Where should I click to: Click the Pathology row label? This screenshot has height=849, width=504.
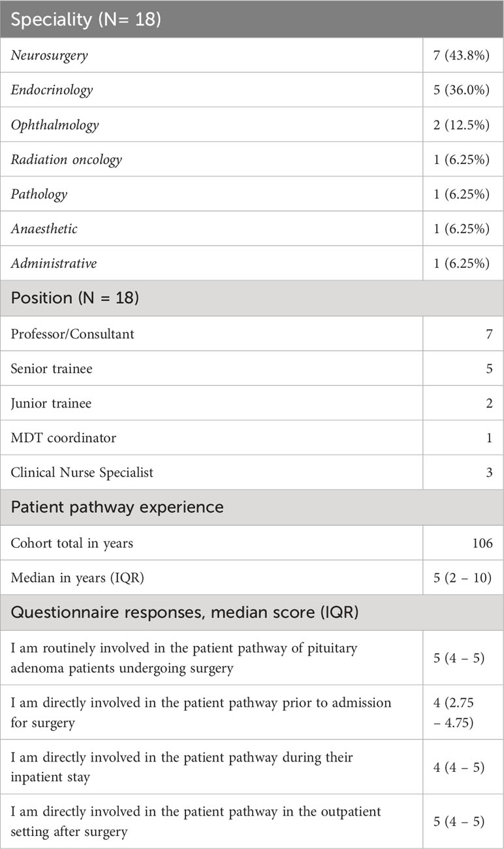coord(39,194)
